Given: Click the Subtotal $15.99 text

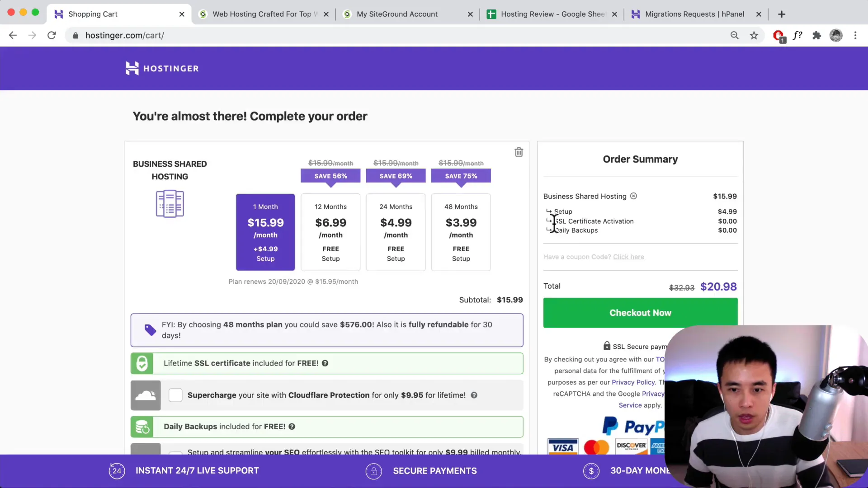Looking at the screenshot, I should [491, 300].
